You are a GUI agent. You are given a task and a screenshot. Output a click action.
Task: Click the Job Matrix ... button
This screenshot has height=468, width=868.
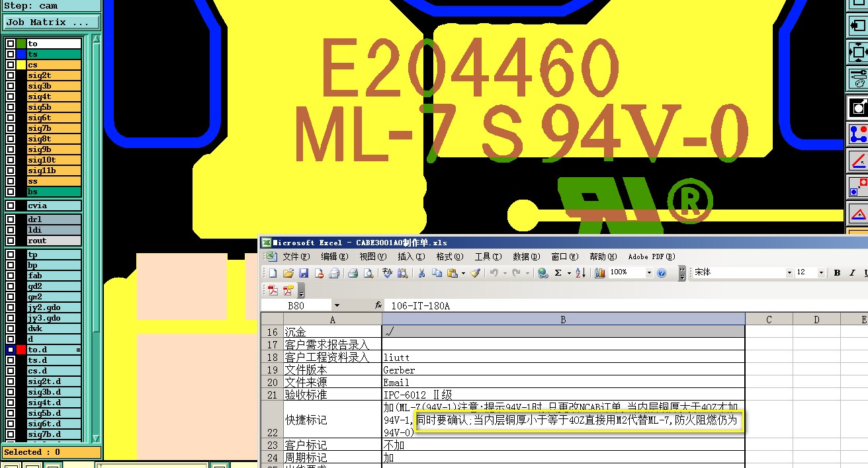[52, 22]
